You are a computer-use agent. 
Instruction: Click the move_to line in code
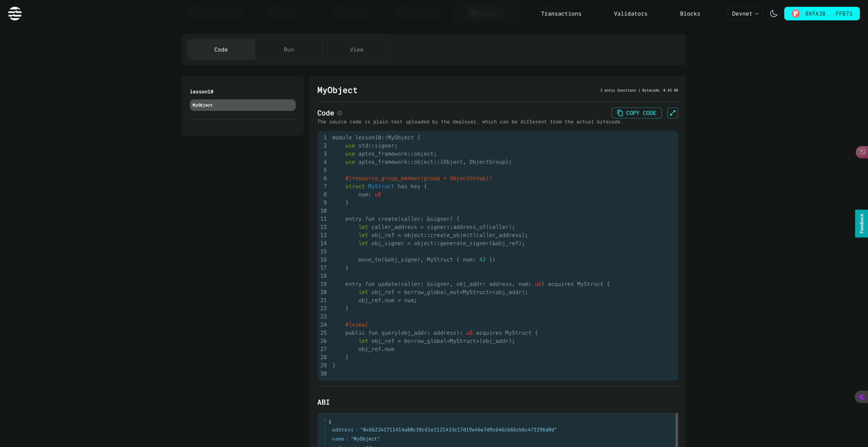click(427, 259)
